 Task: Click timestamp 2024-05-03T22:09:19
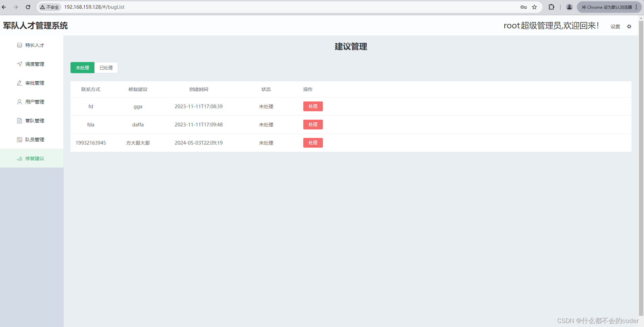point(199,143)
